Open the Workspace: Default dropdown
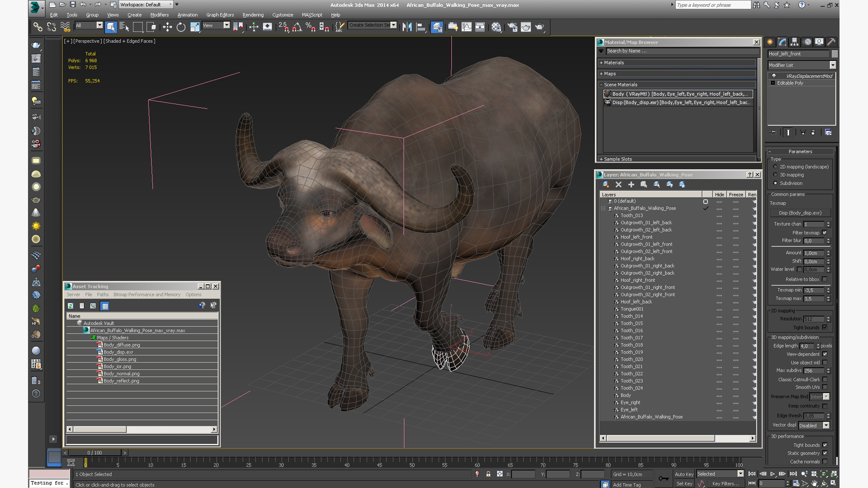 146,5
